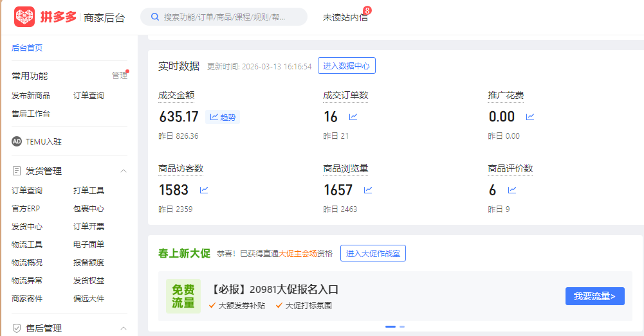Image resolution: width=644 pixels, height=336 pixels.
Task: Click the trend icon beside 商品评价数
Action: [512, 190]
